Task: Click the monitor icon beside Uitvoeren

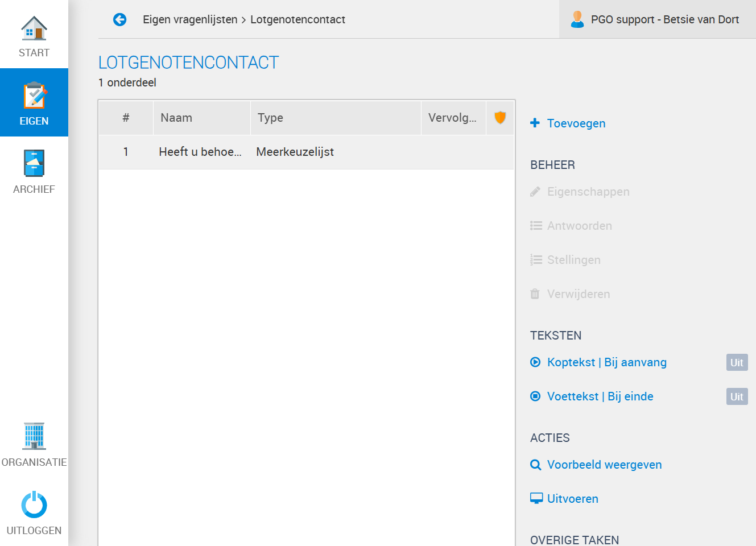Action: point(536,499)
